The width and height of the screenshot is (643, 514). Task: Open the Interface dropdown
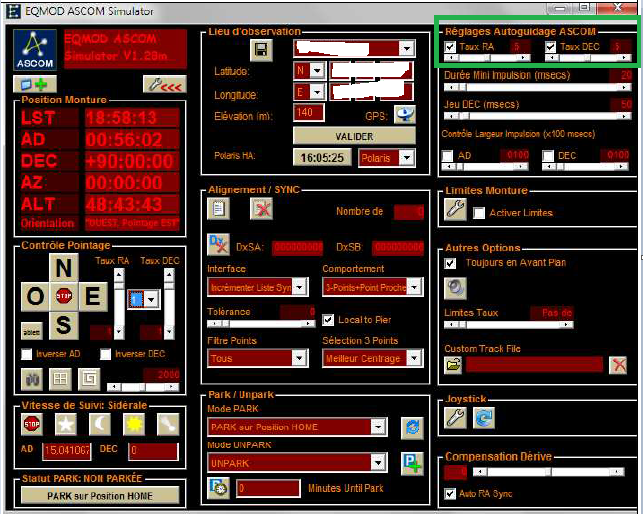[300, 287]
